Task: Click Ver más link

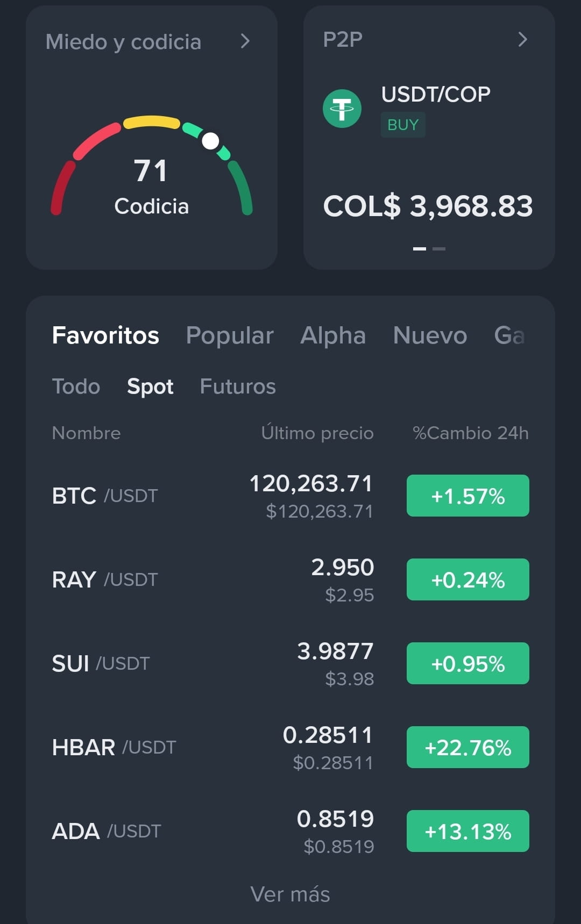Action: pos(290,894)
